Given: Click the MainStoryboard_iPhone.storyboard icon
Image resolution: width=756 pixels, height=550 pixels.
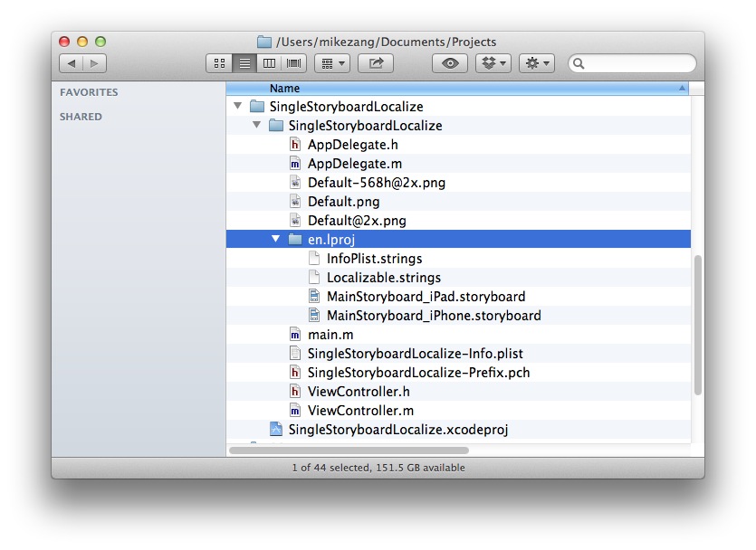Looking at the screenshot, I should 314,316.
